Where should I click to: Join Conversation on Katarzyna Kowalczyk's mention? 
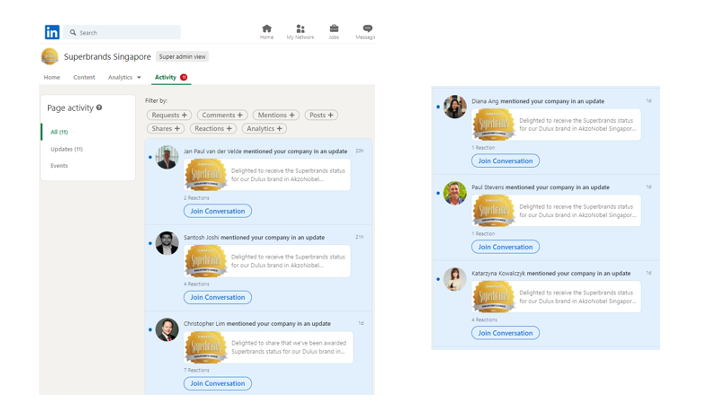(506, 333)
